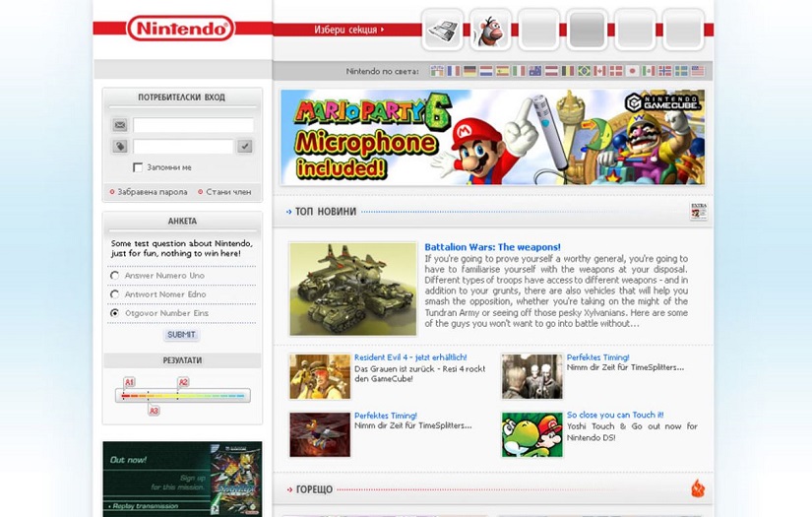Image resolution: width=812 pixels, height=517 pixels.
Task: Open the last empty section slot
Action: (683, 31)
